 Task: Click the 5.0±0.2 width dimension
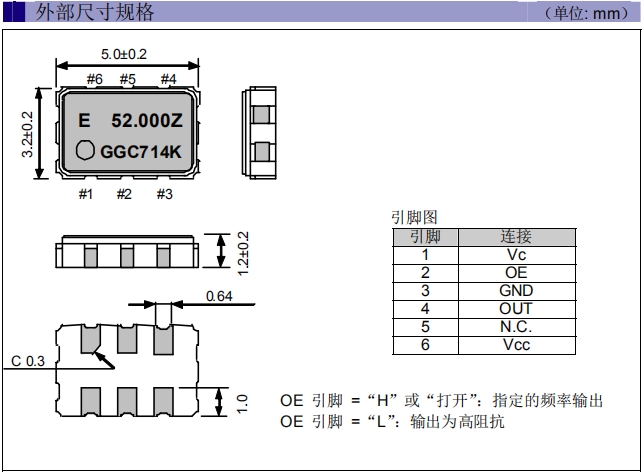coord(126,54)
